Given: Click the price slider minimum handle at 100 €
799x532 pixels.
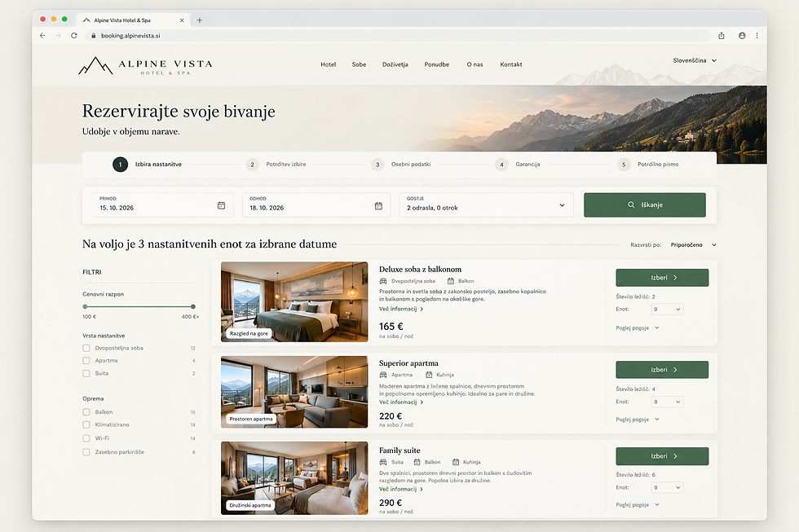Looking at the screenshot, I should (x=85, y=306).
